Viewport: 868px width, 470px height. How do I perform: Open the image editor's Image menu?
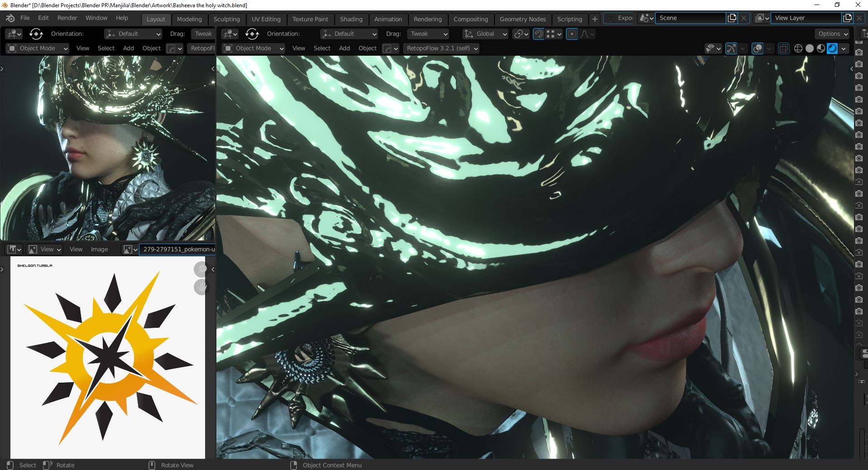tap(99, 249)
